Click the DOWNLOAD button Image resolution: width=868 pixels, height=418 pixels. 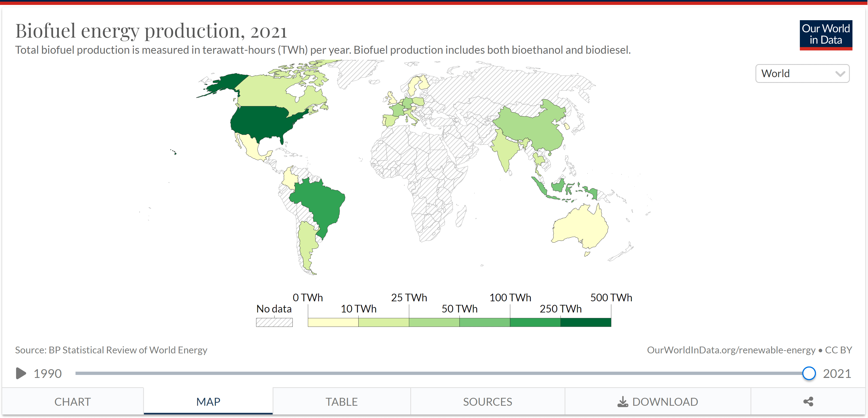click(657, 401)
